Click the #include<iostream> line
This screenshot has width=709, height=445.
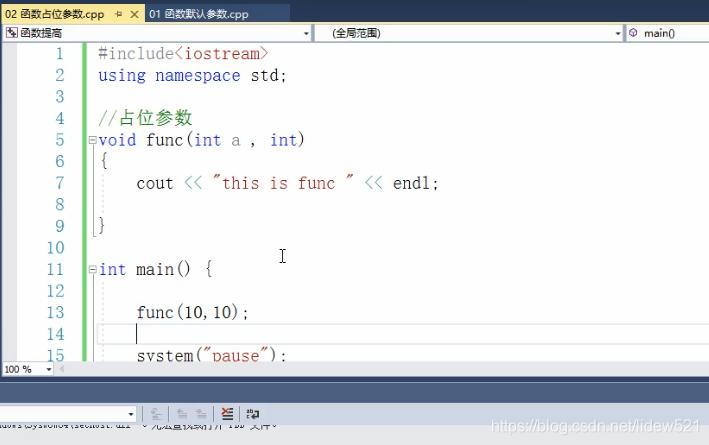(183, 54)
